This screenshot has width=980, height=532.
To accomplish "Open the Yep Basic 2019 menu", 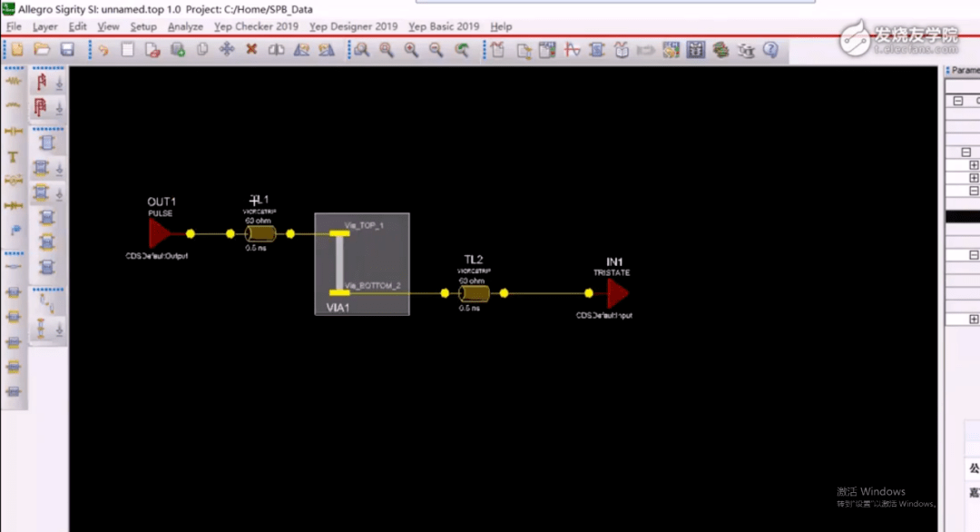I will (x=444, y=26).
